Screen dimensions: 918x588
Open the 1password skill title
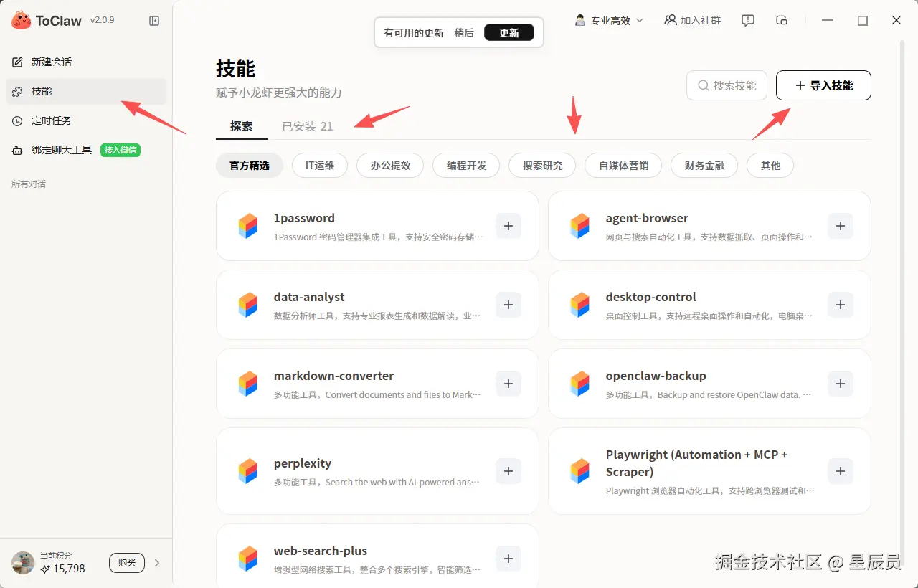coord(304,218)
